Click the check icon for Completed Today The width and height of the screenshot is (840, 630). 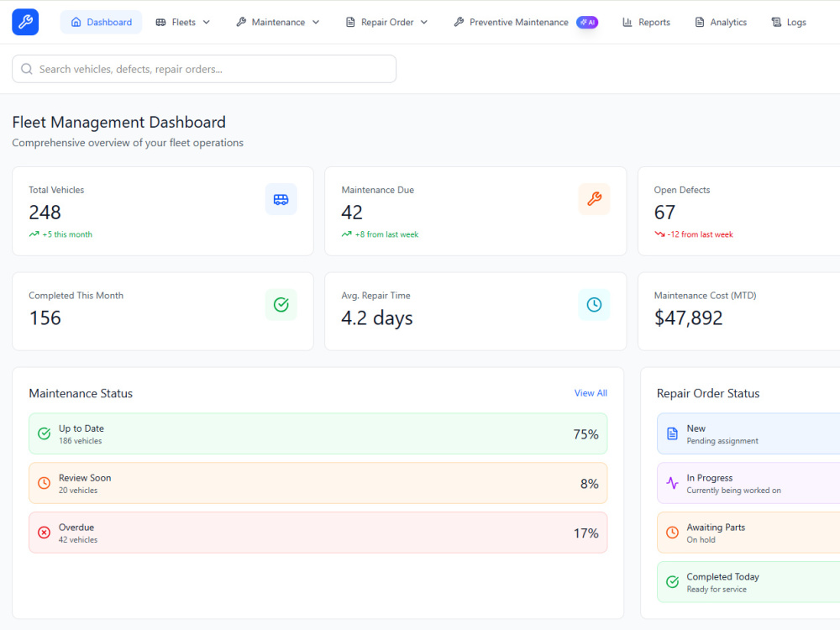672,582
